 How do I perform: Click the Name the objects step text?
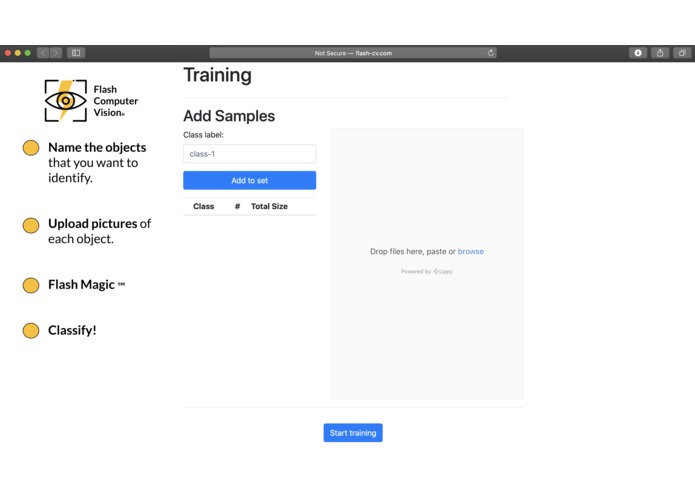[x=97, y=162]
